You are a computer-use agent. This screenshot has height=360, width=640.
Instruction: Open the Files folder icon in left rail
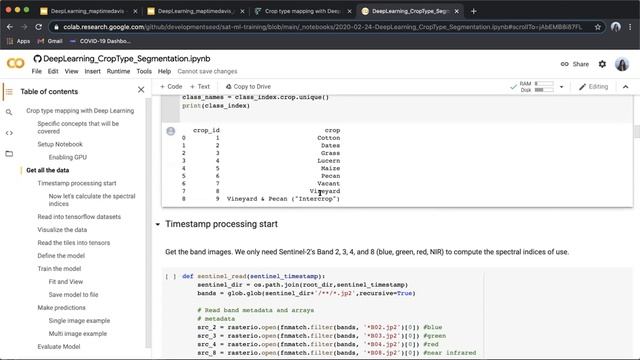click(x=9, y=154)
